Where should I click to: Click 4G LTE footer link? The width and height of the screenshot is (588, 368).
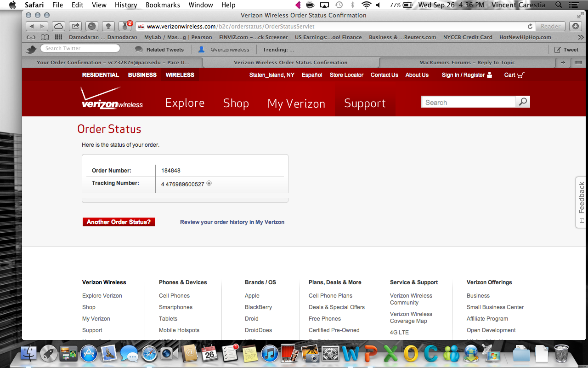tap(399, 333)
